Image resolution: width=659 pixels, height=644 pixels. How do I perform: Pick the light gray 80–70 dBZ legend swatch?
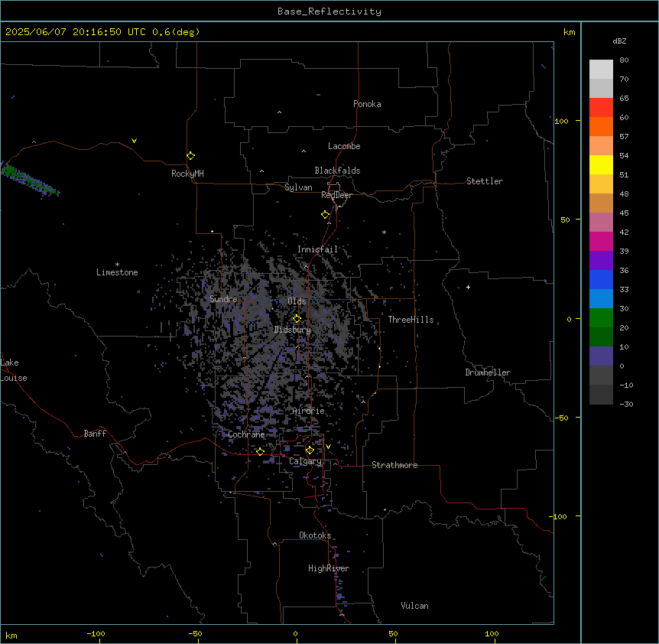(x=601, y=70)
